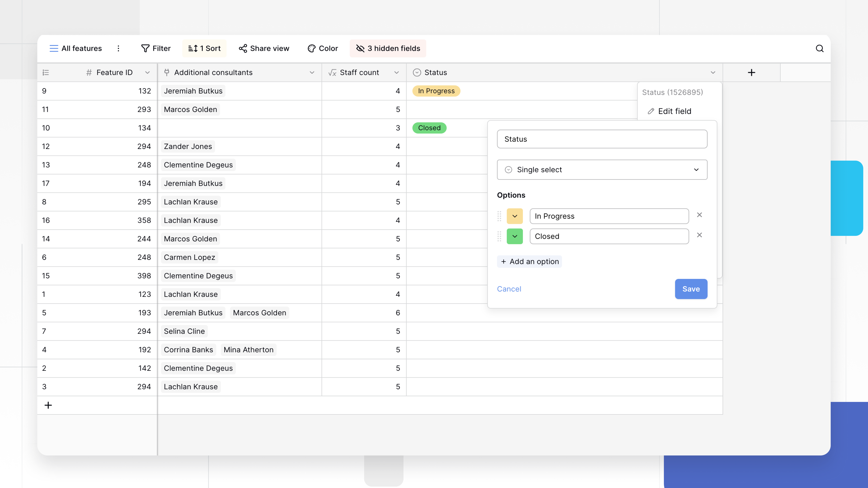This screenshot has height=488, width=868.
Task: Click Add an option
Action: (529, 261)
